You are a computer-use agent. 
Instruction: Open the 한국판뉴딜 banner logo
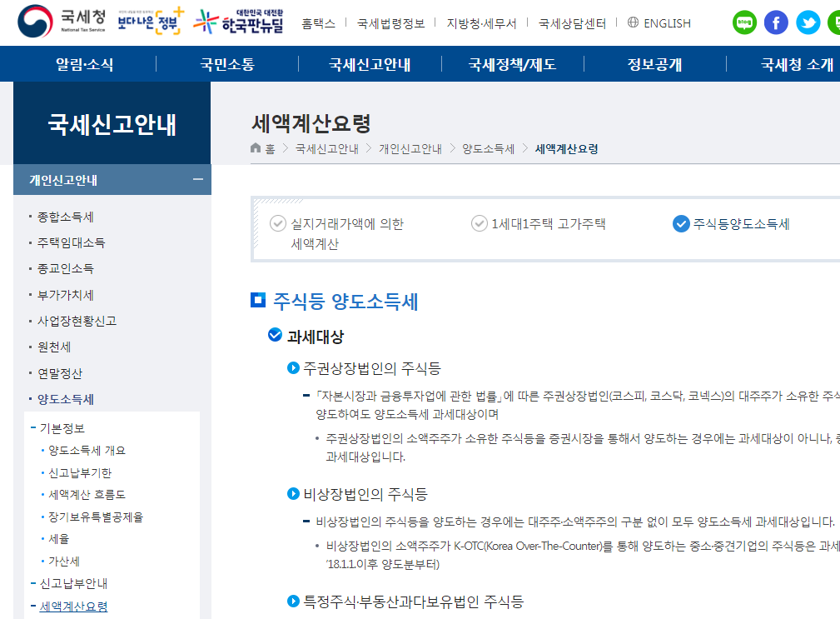(x=238, y=22)
